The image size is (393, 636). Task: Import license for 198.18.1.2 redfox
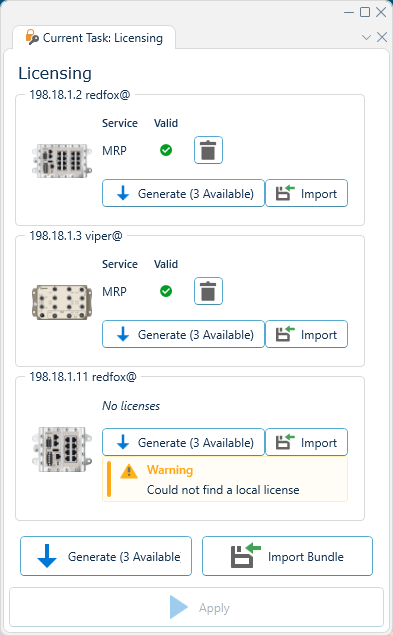307,193
